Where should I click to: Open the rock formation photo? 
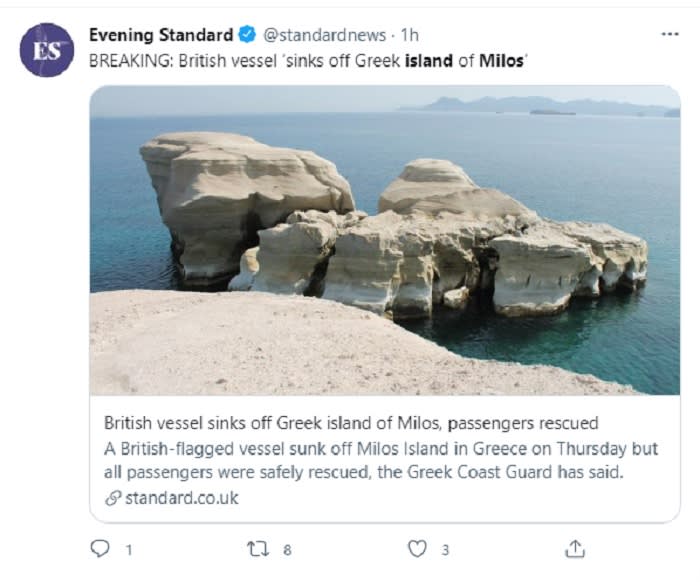385,240
